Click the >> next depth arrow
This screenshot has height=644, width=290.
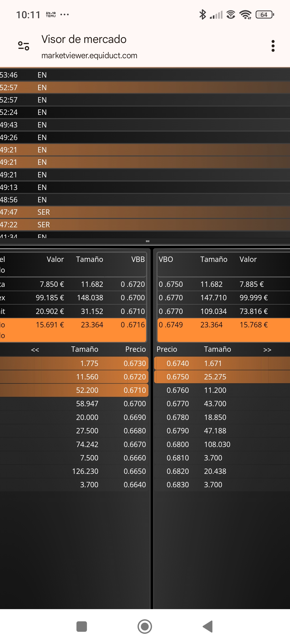267,350
